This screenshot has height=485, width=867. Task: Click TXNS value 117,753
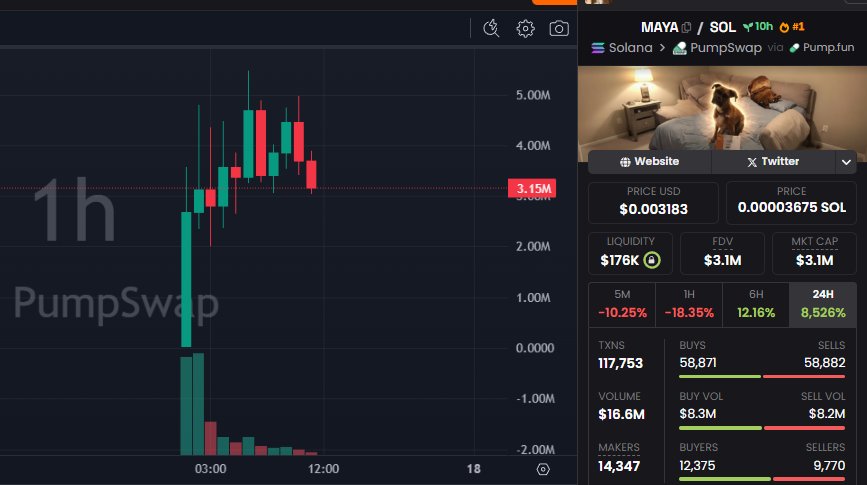coord(620,363)
